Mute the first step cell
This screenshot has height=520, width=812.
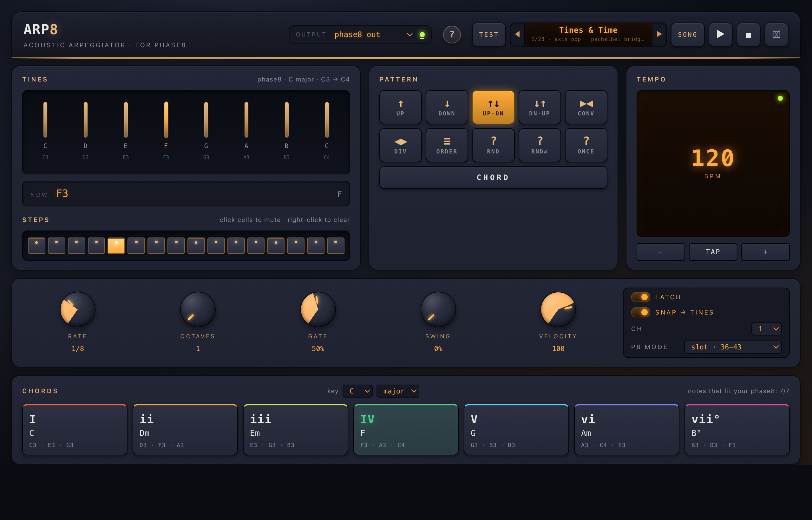click(36, 245)
